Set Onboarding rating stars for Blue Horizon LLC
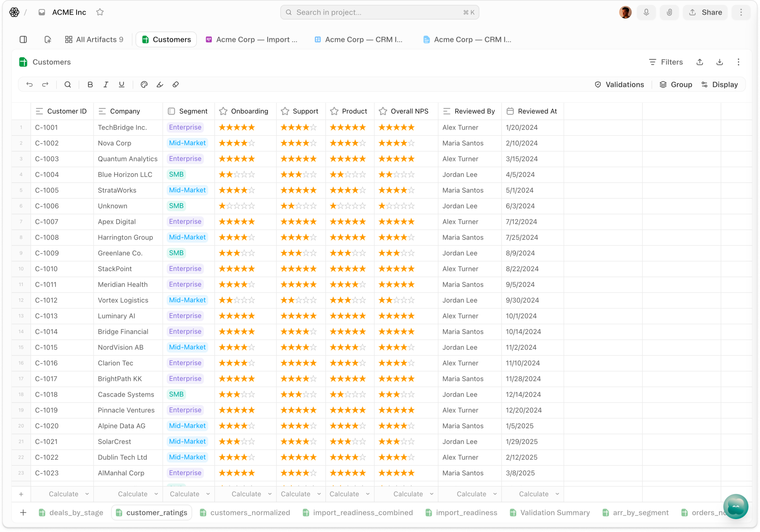The height and width of the screenshot is (532, 760). coord(237,175)
